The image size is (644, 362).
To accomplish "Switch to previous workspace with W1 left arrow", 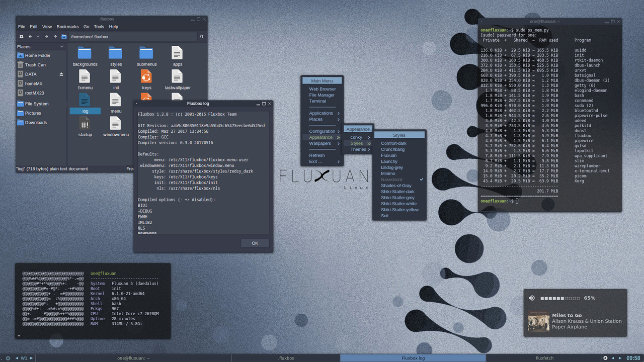I will [x=17, y=358].
